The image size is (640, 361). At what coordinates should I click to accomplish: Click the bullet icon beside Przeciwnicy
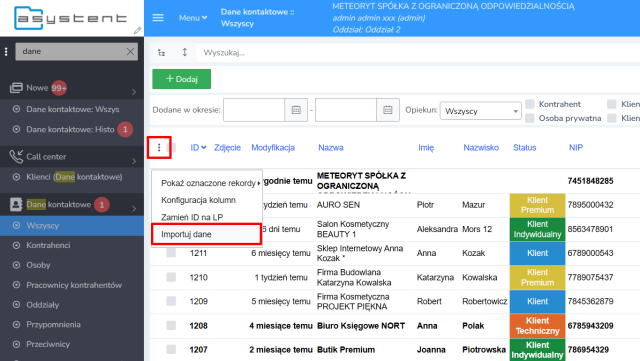16,344
